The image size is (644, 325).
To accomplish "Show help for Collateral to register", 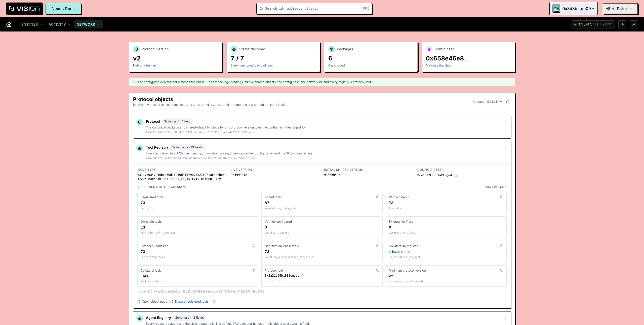I will coord(502,246).
